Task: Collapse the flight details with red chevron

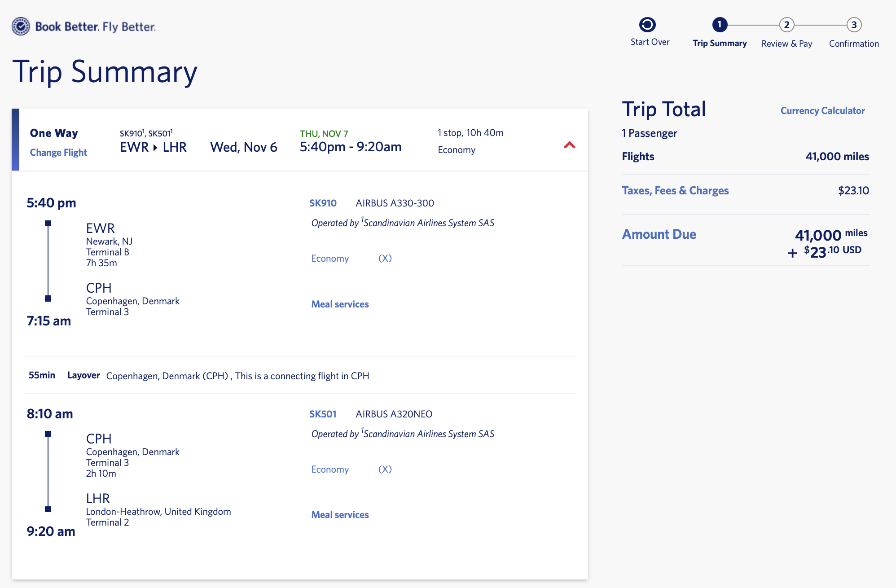Action: (570, 145)
